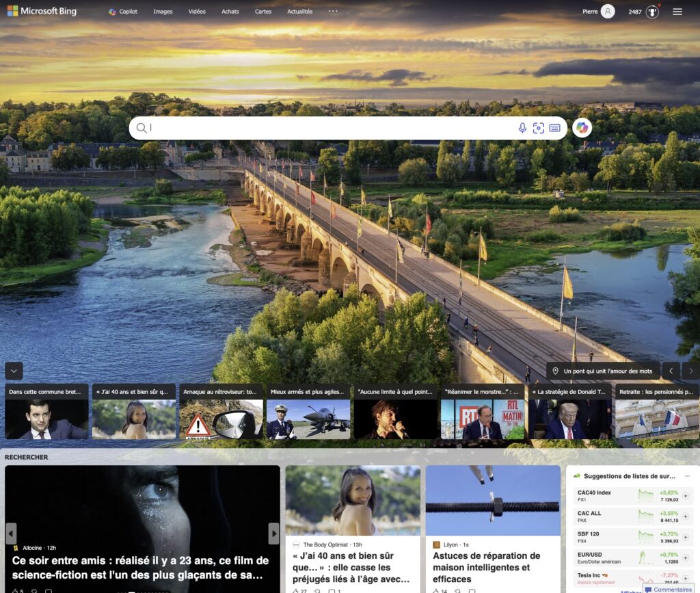This screenshot has height=593, width=700.
Task: Open visual search camera icon
Action: pos(539,128)
